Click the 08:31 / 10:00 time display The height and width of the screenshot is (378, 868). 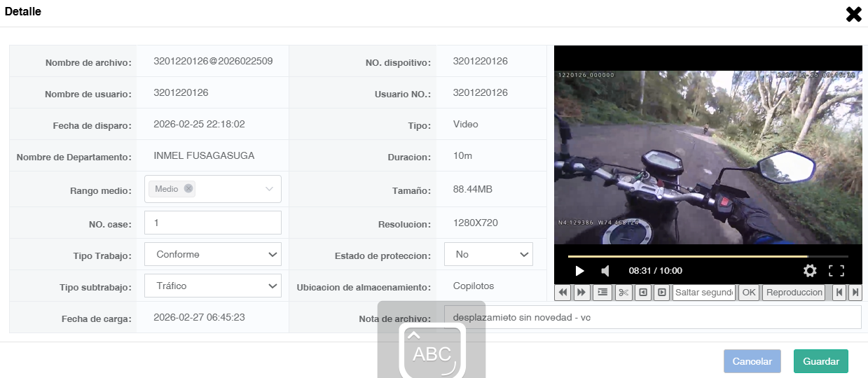click(x=655, y=271)
